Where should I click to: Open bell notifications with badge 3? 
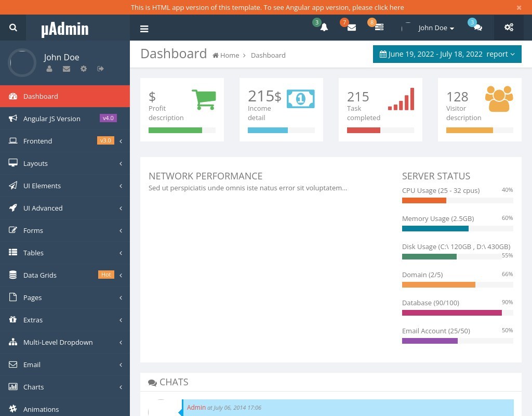click(x=324, y=28)
